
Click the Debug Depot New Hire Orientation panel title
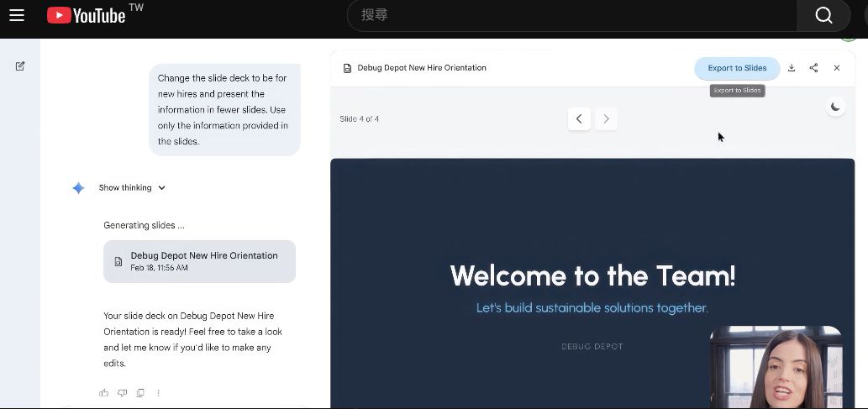pyautogui.click(x=422, y=67)
